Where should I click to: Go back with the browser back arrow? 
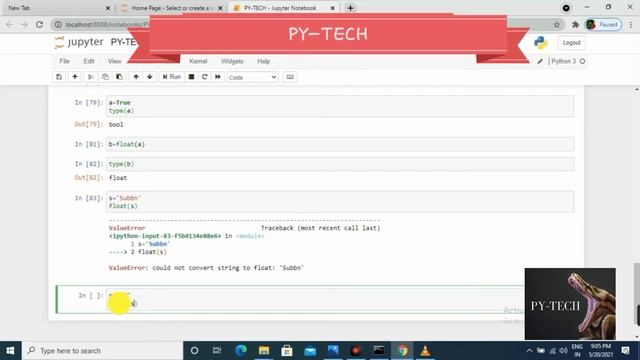(10, 24)
